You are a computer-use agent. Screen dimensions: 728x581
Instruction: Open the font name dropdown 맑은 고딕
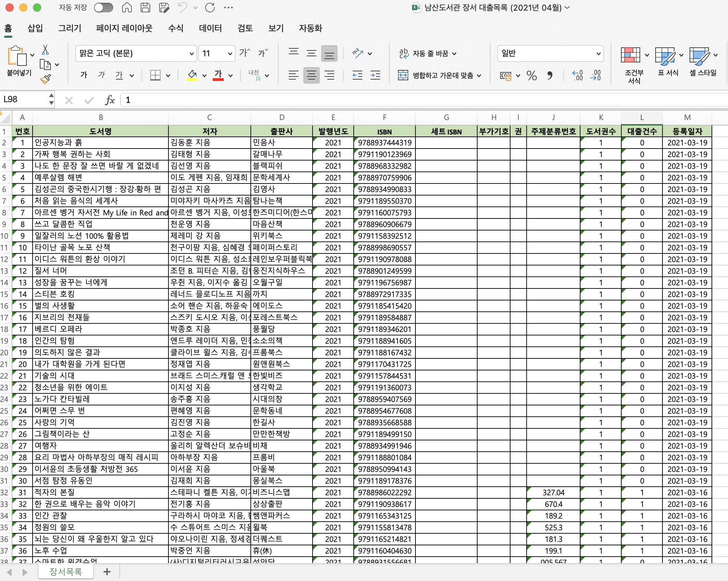coord(191,54)
